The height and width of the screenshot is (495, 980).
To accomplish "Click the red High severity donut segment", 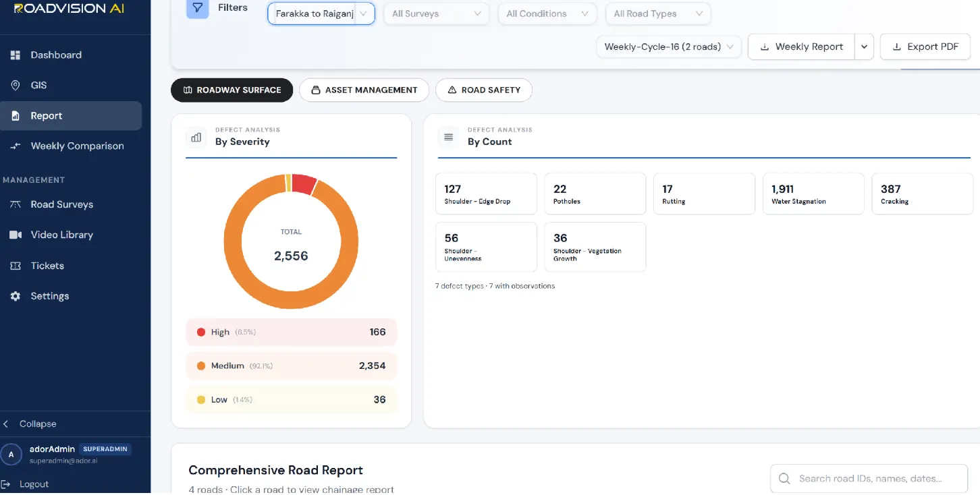I will 304,184.
